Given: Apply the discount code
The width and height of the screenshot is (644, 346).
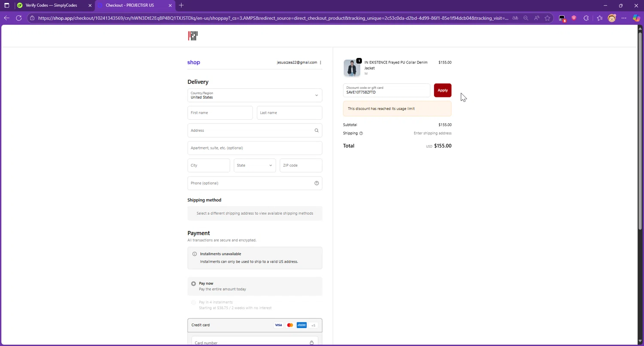Looking at the screenshot, I should 443,91.
